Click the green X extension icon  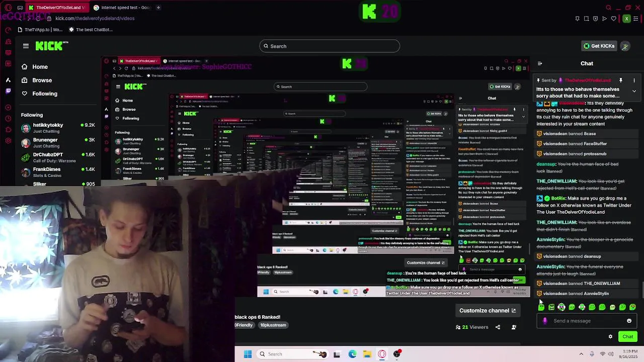coord(626,19)
